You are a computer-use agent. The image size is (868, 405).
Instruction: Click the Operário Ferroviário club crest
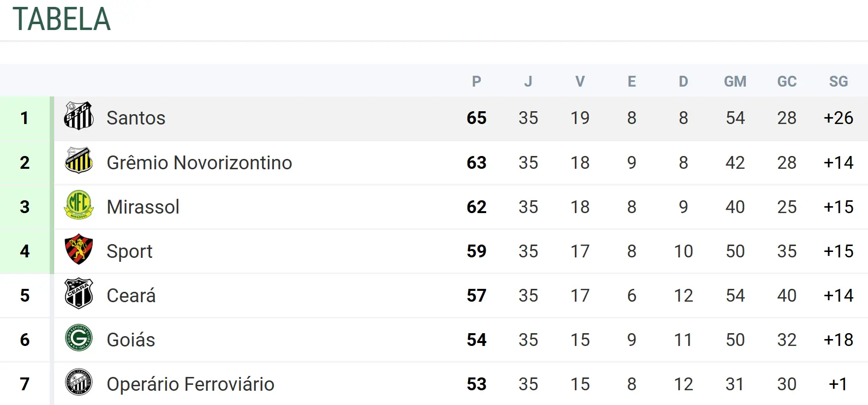pyautogui.click(x=79, y=382)
